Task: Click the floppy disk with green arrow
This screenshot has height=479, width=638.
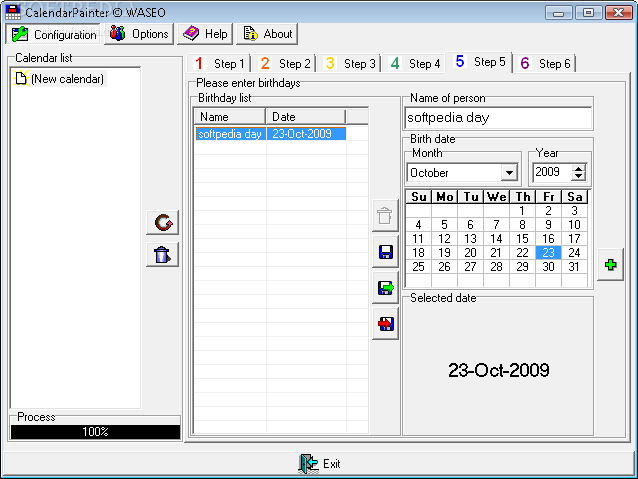Action: (385, 288)
